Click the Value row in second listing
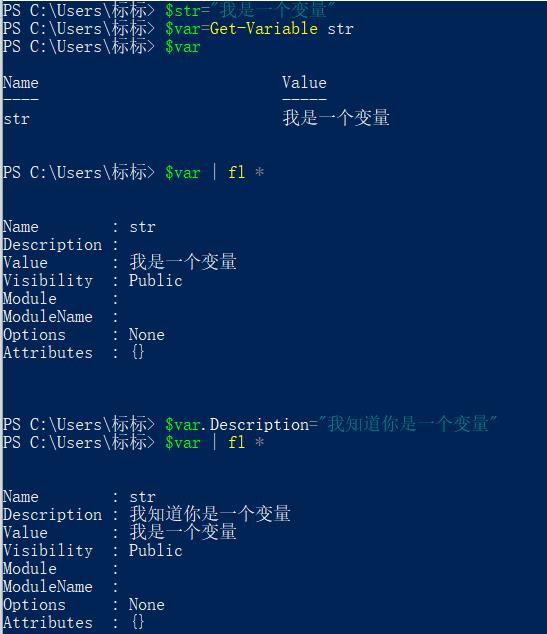The width and height of the screenshot is (547, 634). click(120, 532)
